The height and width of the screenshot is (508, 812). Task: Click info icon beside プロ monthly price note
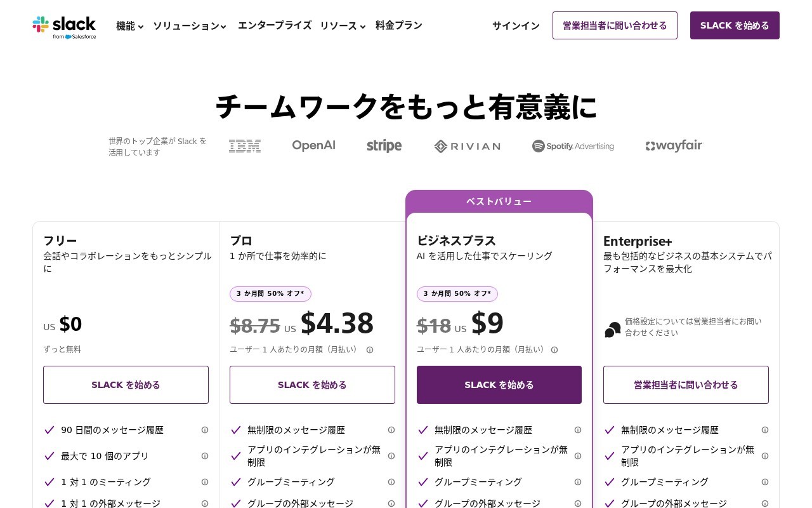[x=370, y=350]
